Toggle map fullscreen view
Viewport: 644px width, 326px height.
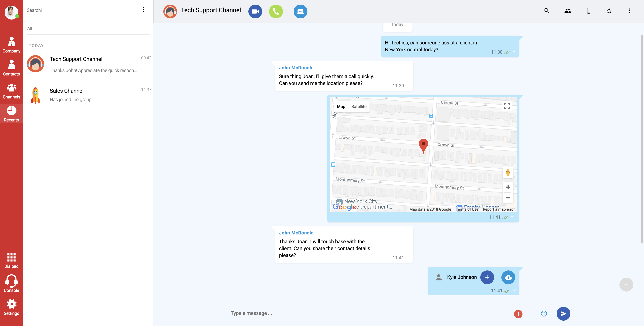click(507, 106)
